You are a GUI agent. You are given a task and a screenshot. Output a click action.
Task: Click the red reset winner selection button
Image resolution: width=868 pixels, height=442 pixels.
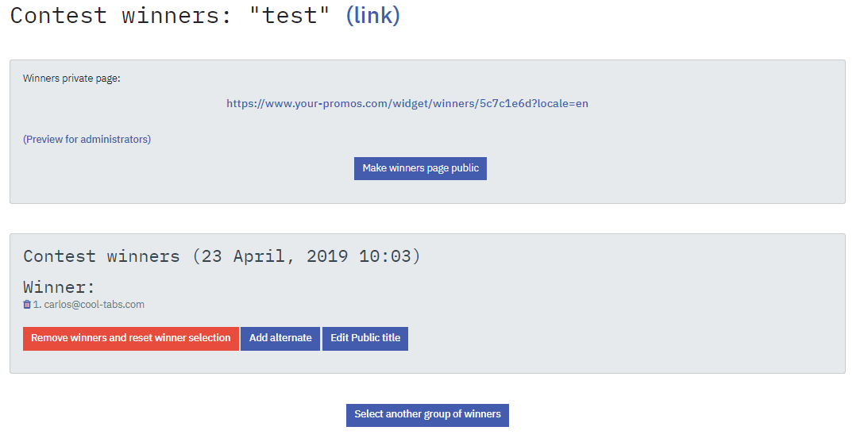[x=131, y=338]
